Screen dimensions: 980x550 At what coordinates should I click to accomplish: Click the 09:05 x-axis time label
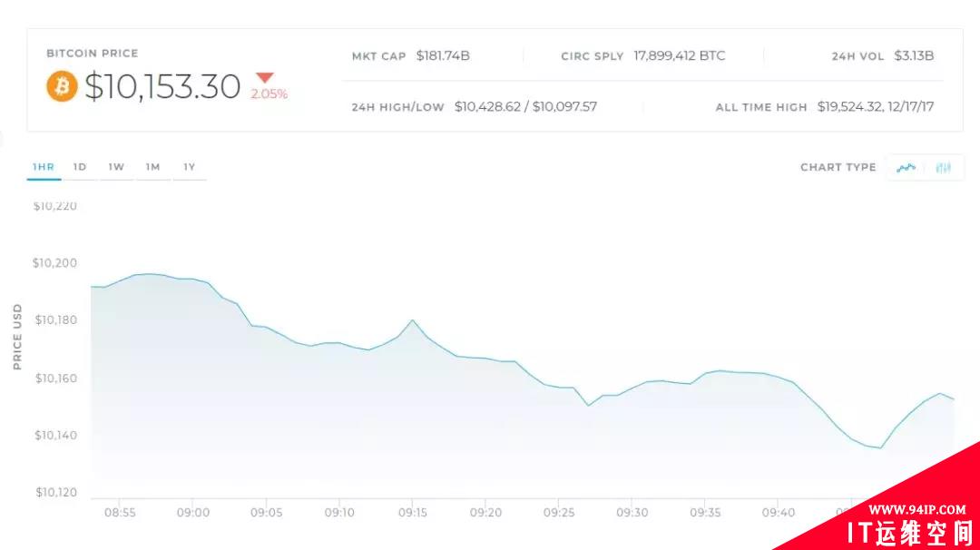point(266,513)
